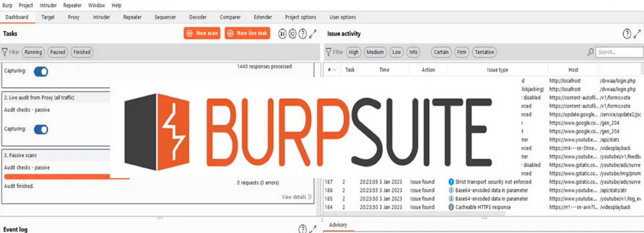The width and height of the screenshot is (644, 233).
Task: Click the info severity icon on row 187
Action: pyautogui.click(x=451, y=182)
